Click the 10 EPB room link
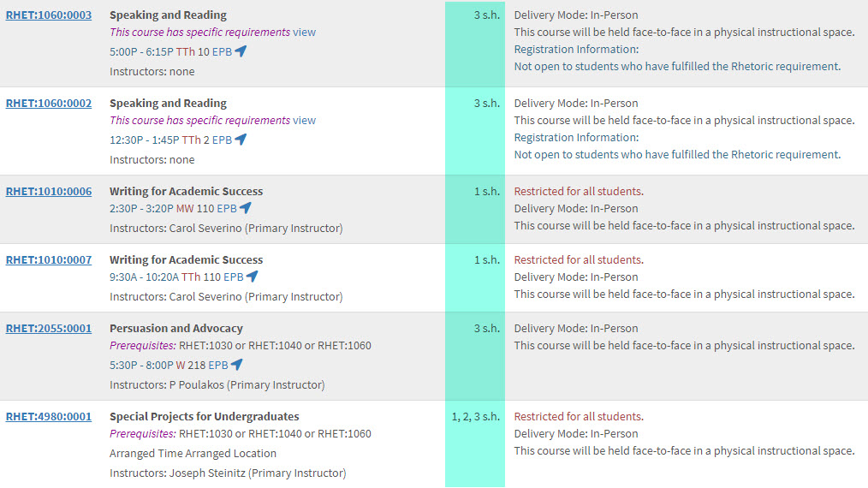868x488 pixels. click(215, 51)
